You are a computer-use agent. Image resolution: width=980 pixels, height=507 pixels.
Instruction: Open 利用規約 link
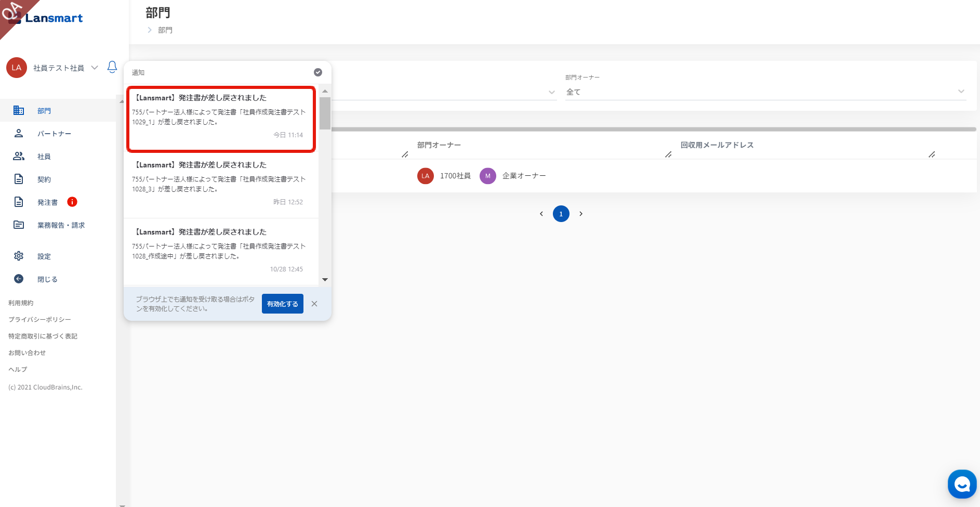coord(21,303)
